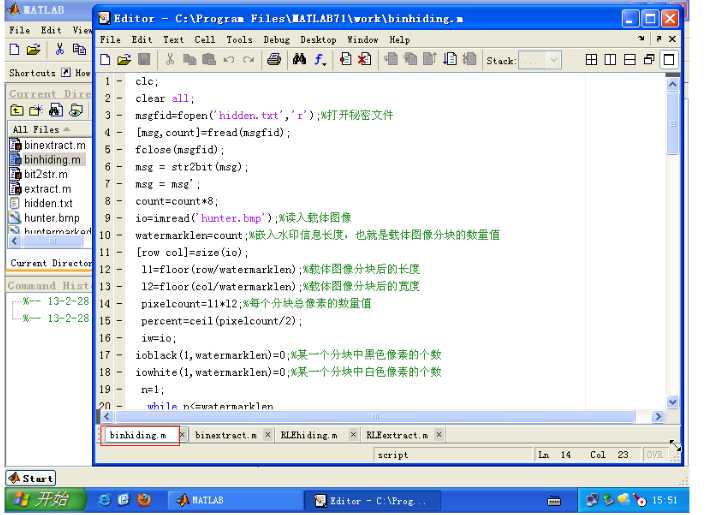Maximize document with single-pane layout icon

point(669,60)
